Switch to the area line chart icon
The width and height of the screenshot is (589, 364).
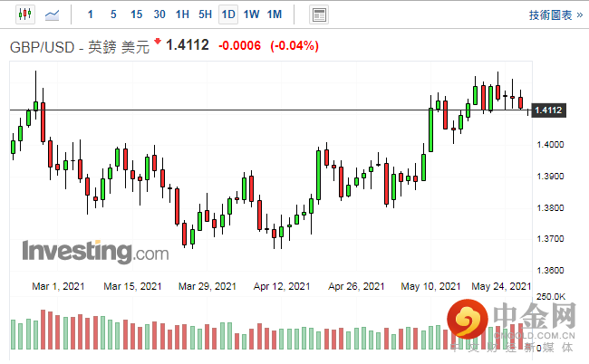pyautogui.click(x=53, y=15)
